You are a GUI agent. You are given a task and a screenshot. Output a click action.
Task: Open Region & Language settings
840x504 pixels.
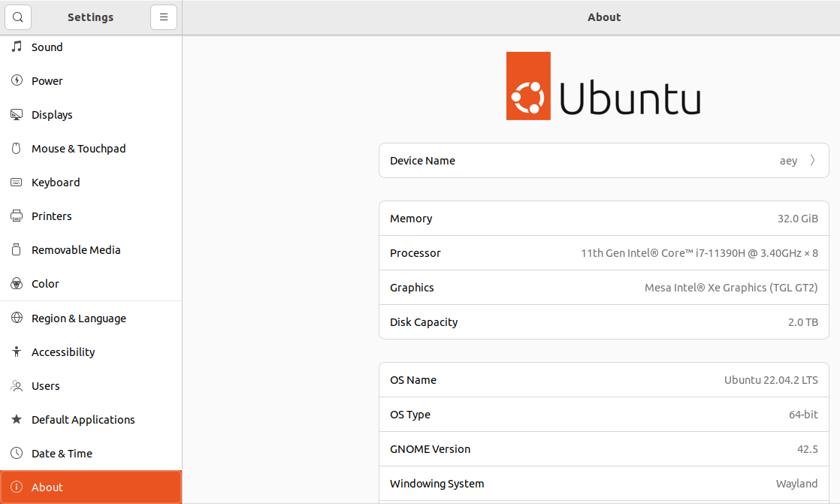click(x=91, y=318)
